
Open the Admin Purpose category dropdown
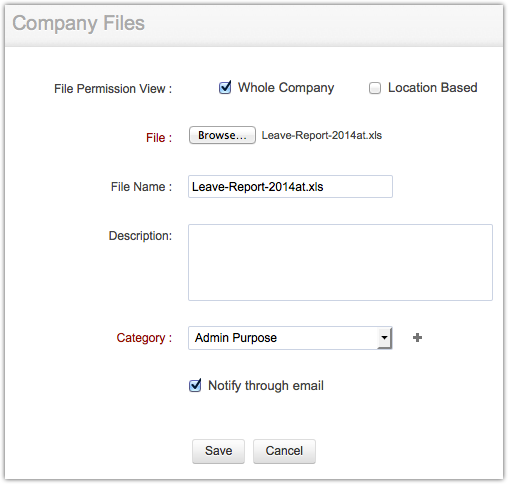tap(290, 338)
